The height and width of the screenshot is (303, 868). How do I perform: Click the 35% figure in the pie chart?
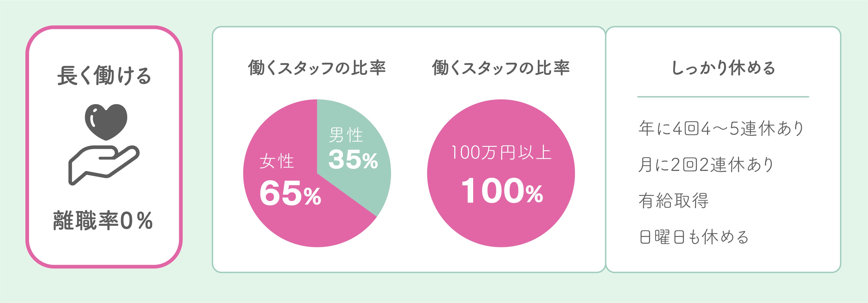[353, 160]
